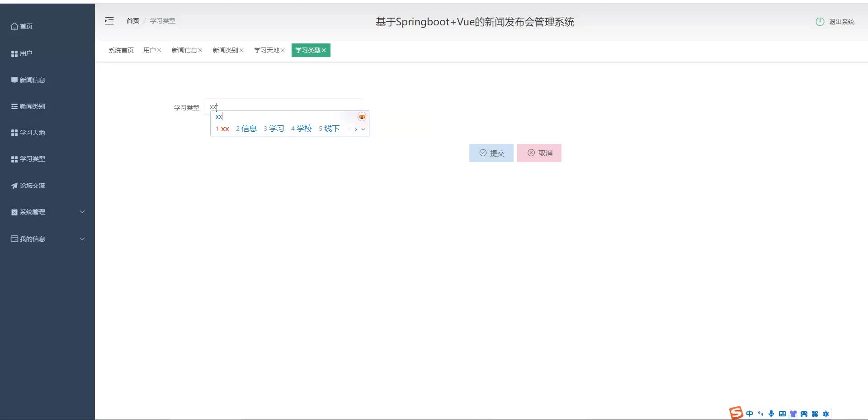Close the 学习天地 tab
The width and height of the screenshot is (868, 420).
coord(283,50)
